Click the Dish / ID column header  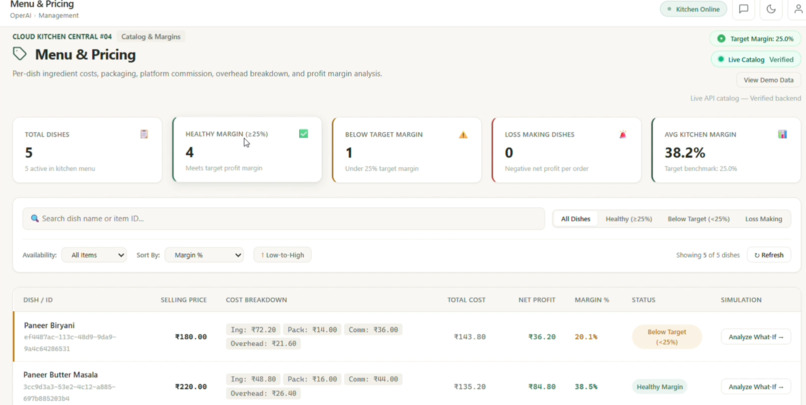coord(38,300)
